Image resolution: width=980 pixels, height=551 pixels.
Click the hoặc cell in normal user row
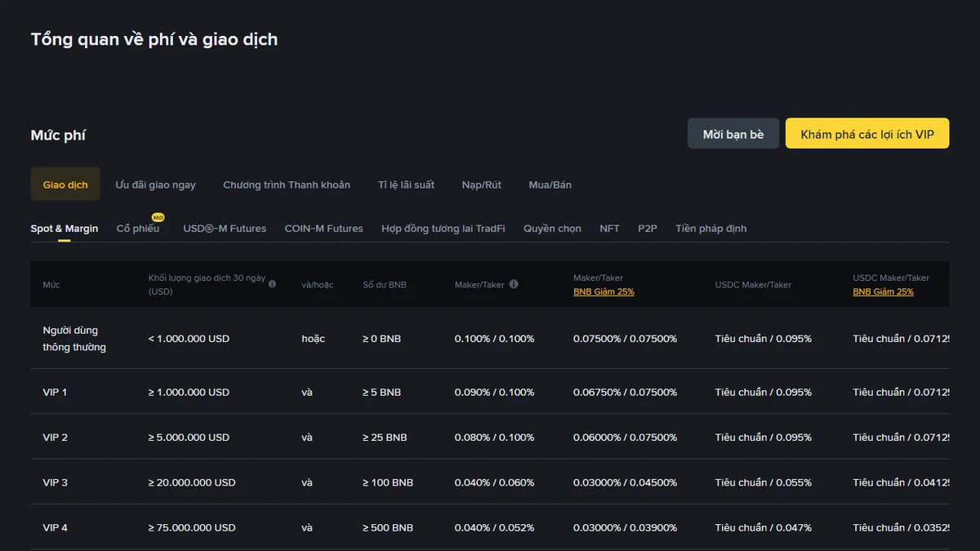point(314,339)
